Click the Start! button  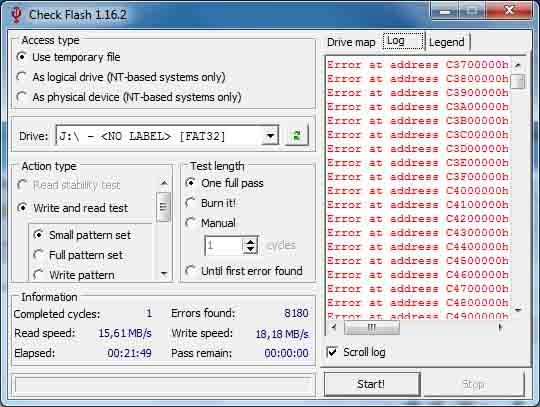(372, 384)
